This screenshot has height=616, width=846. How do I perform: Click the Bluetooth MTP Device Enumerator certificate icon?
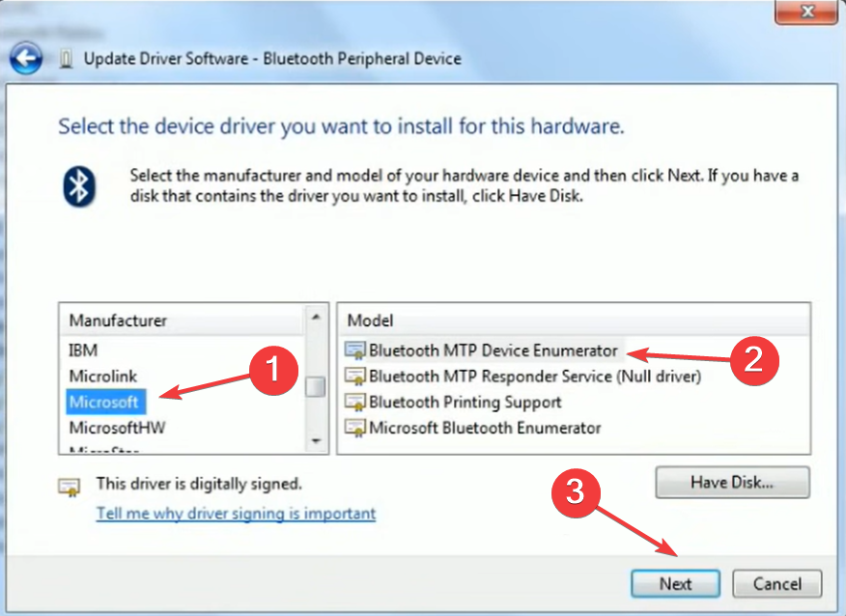point(355,350)
